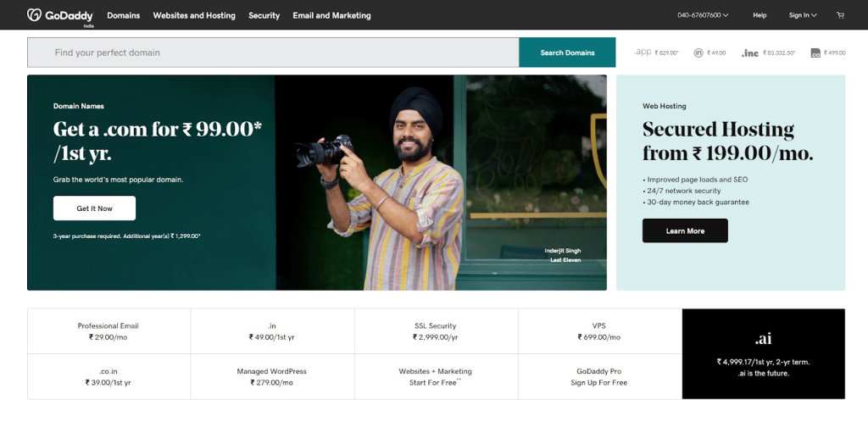Screen dimensions: 868x422
Task: Open the Help link
Action: click(759, 15)
